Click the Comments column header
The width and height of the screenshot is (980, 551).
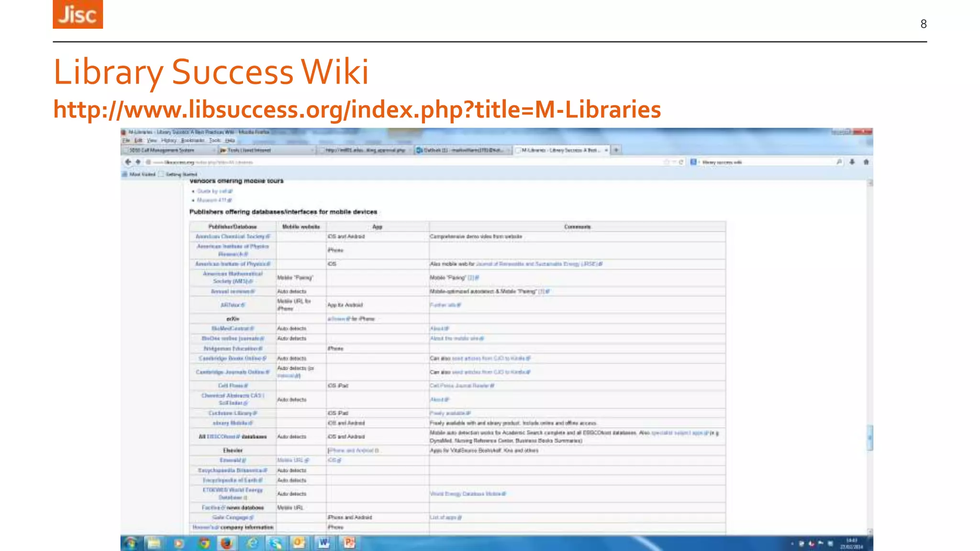tap(577, 227)
